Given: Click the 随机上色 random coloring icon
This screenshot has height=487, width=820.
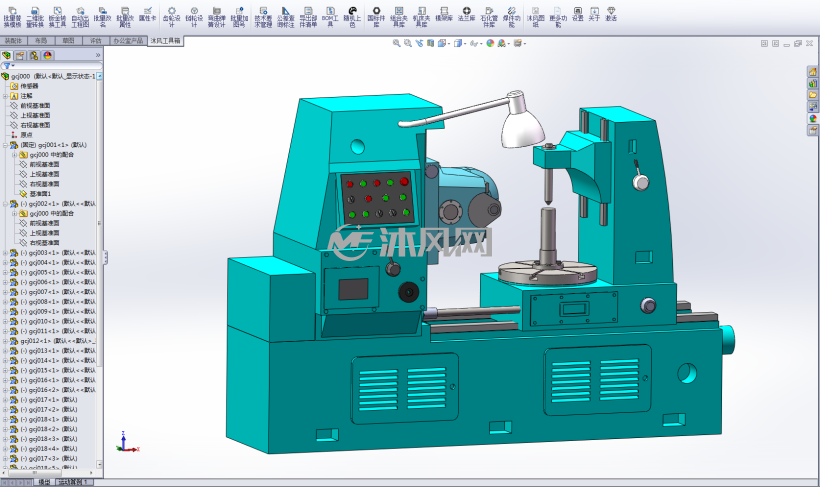Looking at the screenshot, I should tap(352, 17).
